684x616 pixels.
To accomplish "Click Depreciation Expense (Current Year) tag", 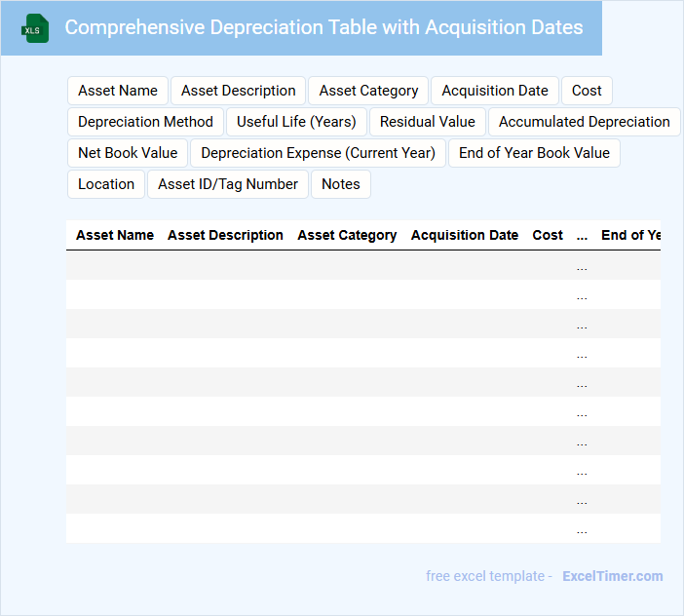I will pos(318,153).
